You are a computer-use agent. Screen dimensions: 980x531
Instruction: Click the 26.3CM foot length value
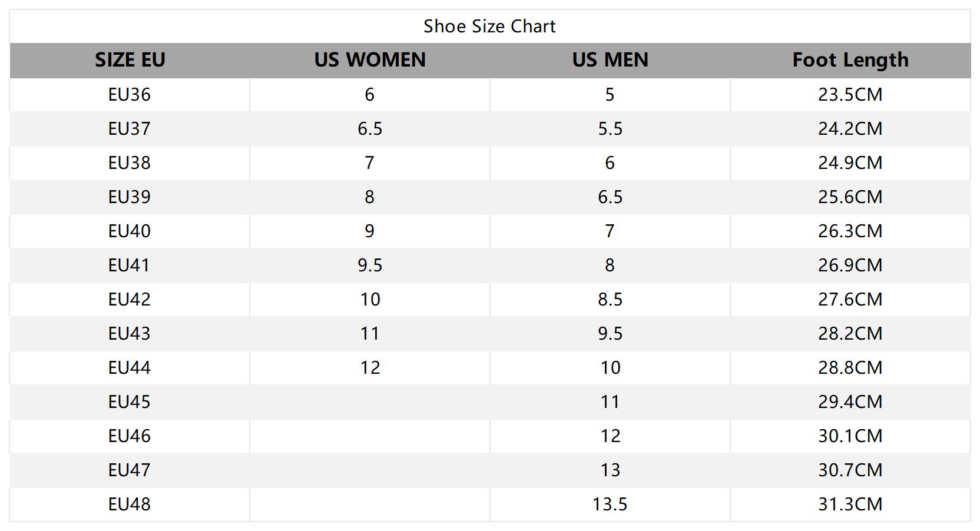[x=850, y=231]
